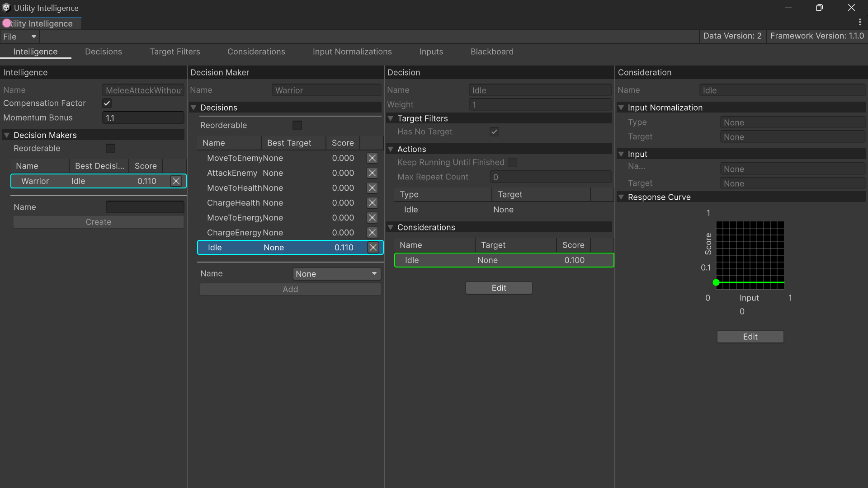Collapse the Input Normalization section
The height and width of the screenshot is (488, 868).
pos(621,108)
